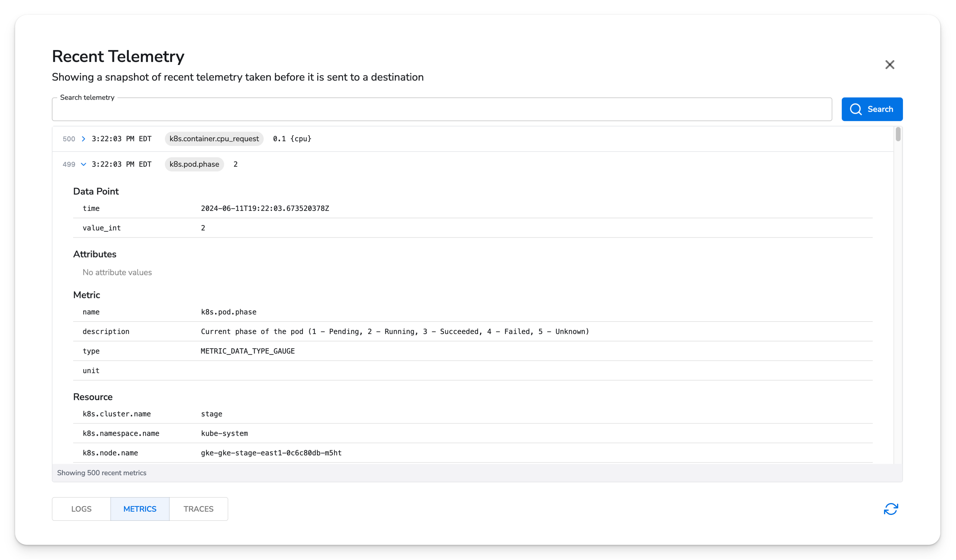Collapse row 499 for k8s.pod.phase

click(x=84, y=164)
